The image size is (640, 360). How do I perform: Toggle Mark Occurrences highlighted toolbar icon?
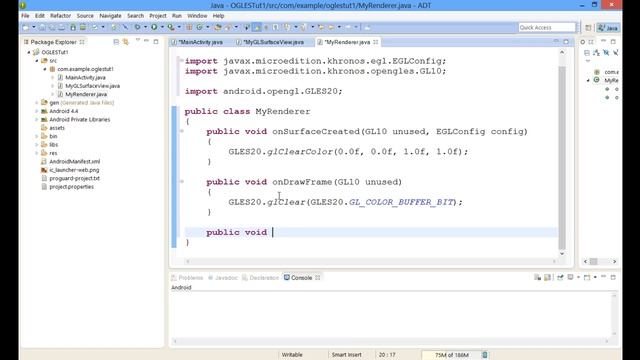[257, 27]
